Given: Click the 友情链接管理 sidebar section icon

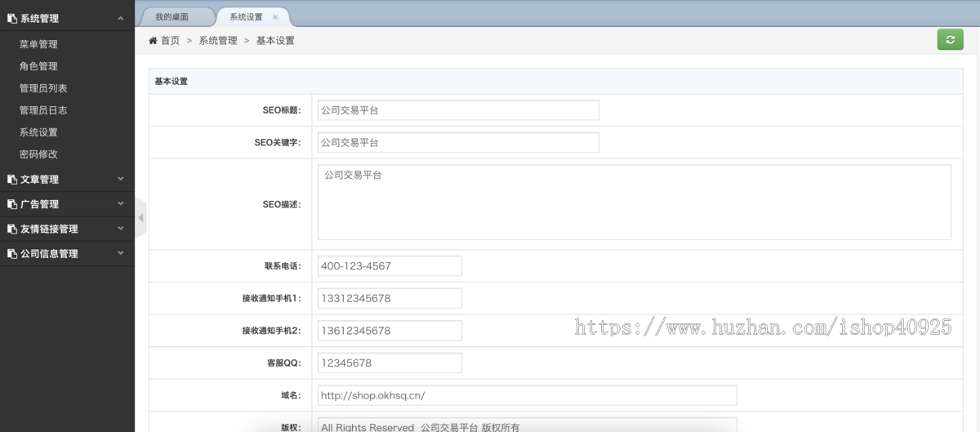Looking at the screenshot, I should point(12,229).
